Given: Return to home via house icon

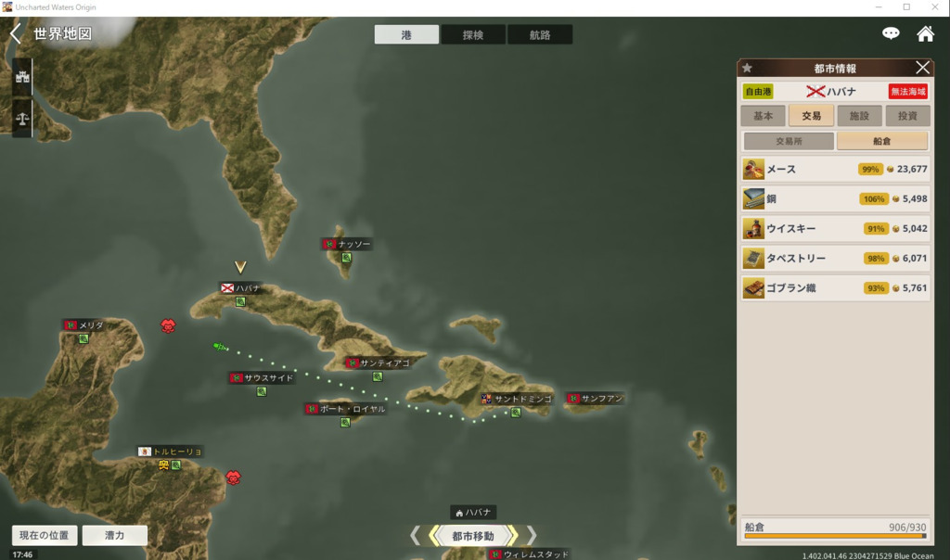Looking at the screenshot, I should coord(925,33).
